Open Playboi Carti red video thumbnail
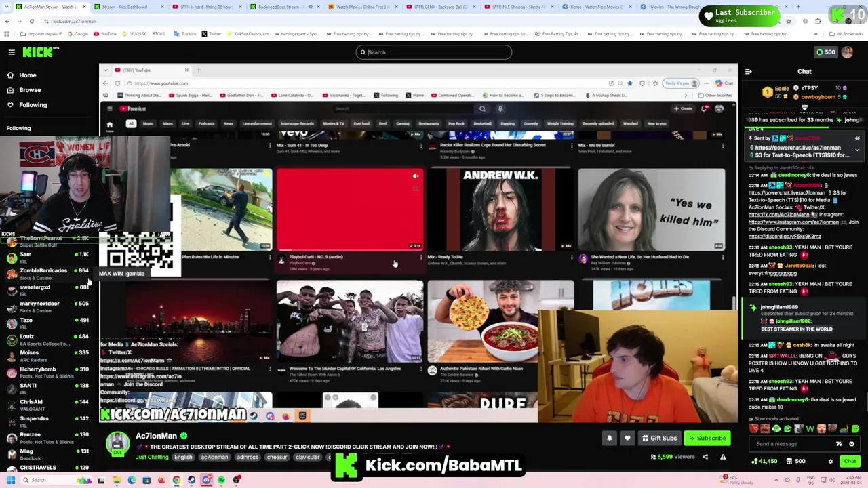The width and height of the screenshot is (868, 488). pyautogui.click(x=350, y=209)
